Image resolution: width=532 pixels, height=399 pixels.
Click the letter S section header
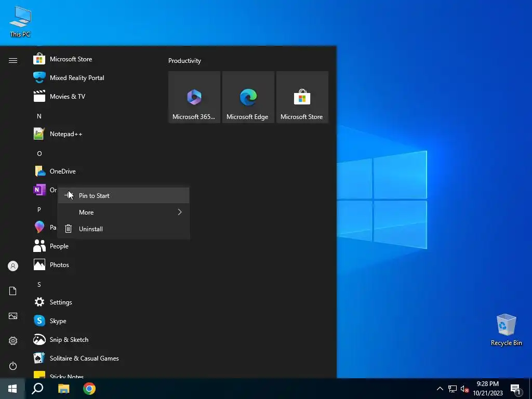[39, 284]
